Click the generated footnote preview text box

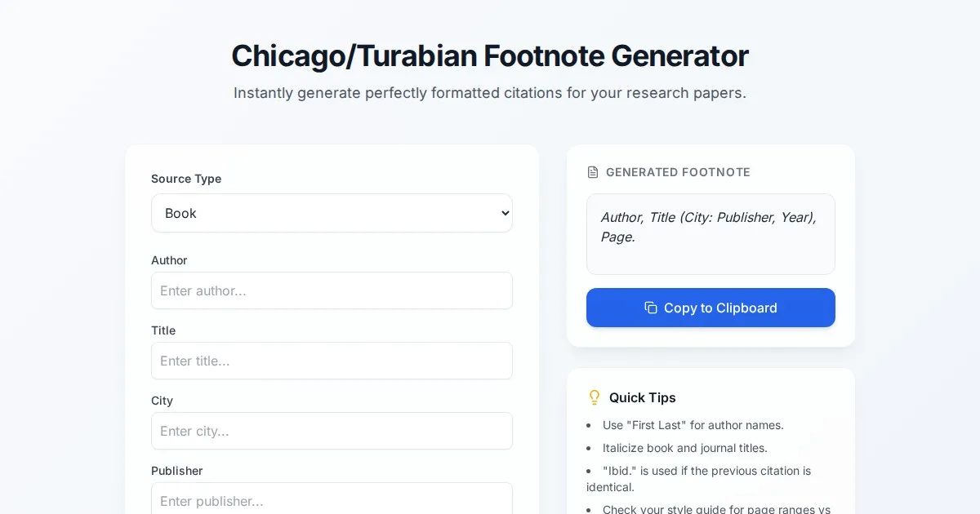tap(710, 233)
